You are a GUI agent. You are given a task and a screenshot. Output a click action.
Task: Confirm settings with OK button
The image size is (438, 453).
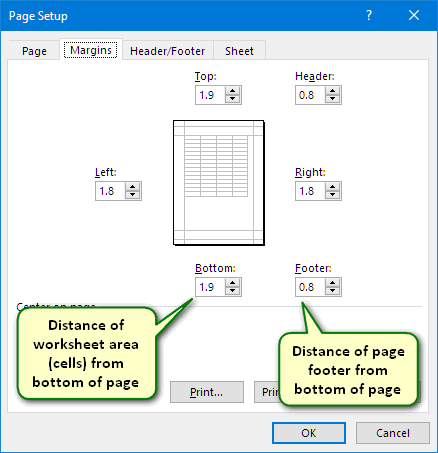(x=309, y=433)
